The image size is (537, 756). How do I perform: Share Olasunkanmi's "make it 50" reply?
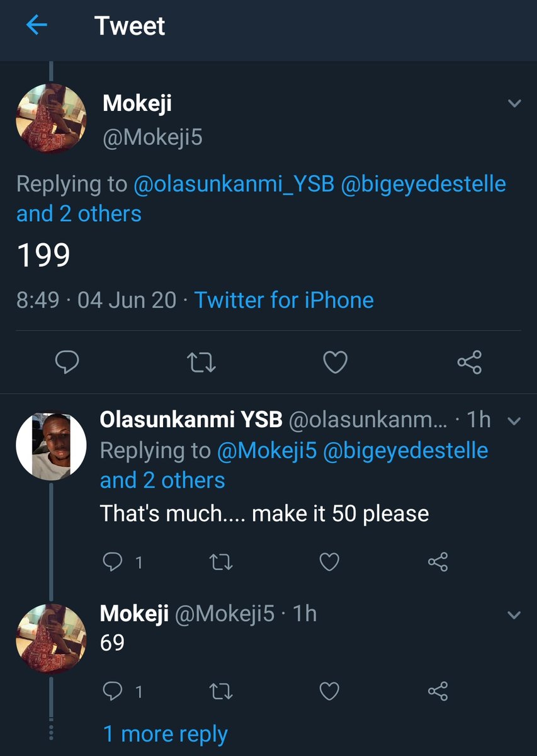(x=438, y=561)
